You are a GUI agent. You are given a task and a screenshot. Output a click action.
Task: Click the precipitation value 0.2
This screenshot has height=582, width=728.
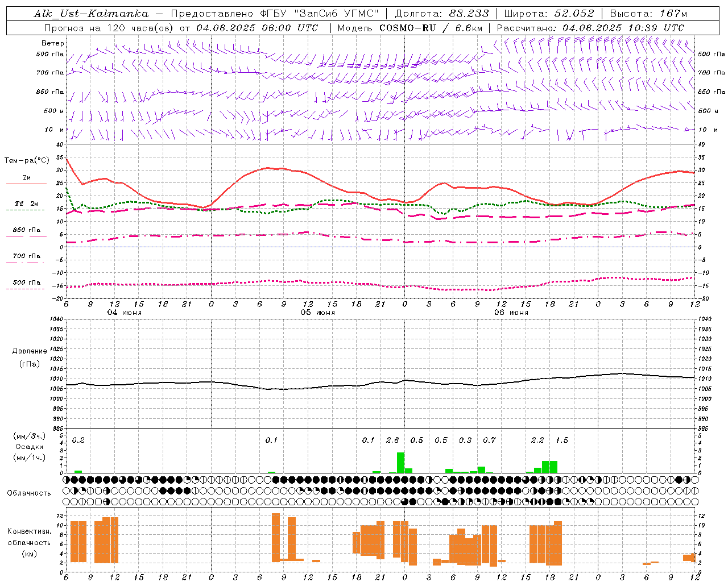78,440
